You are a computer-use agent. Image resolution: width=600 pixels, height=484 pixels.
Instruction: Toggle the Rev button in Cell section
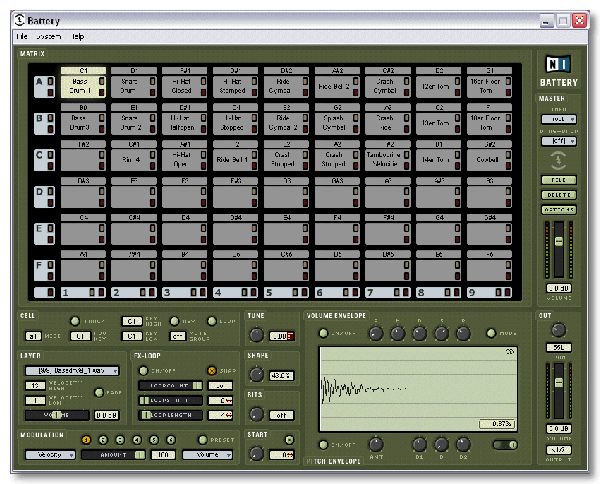[x=174, y=321]
